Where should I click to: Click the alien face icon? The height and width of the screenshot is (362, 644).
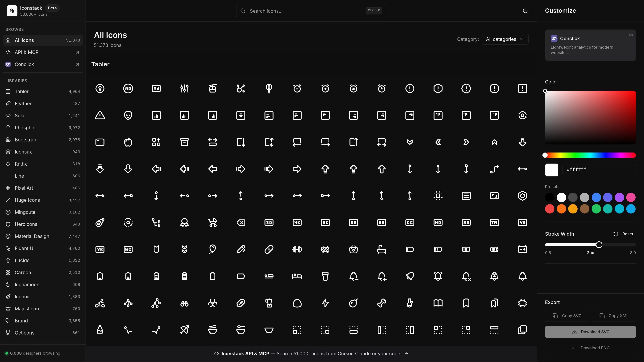(x=128, y=115)
